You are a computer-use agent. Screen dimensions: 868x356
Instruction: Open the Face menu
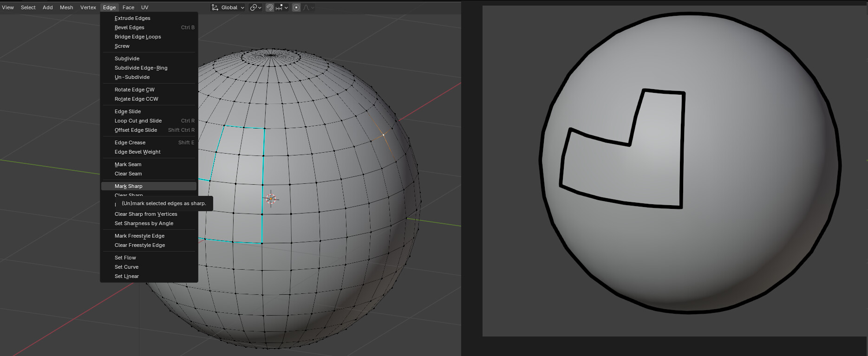tap(129, 7)
